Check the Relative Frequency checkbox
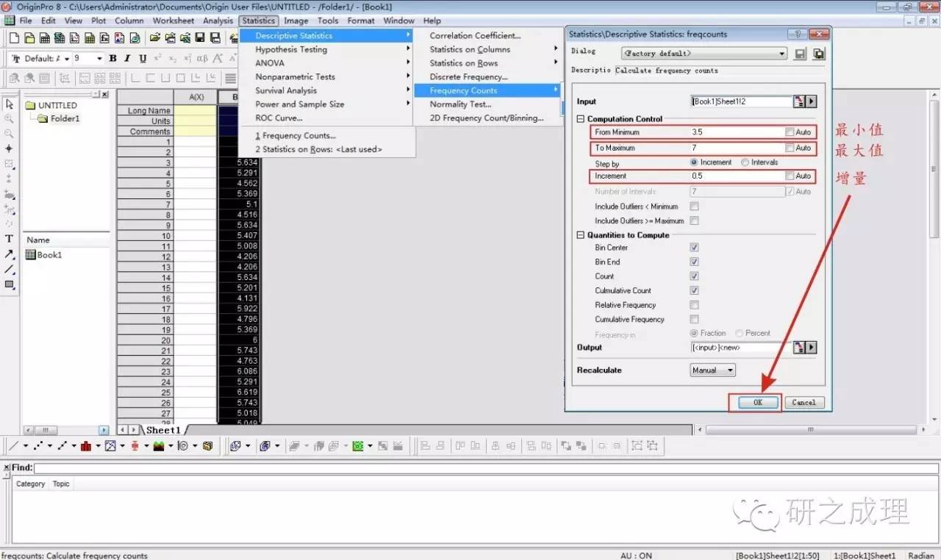This screenshot has height=560, width=941. (x=694, y=305)
